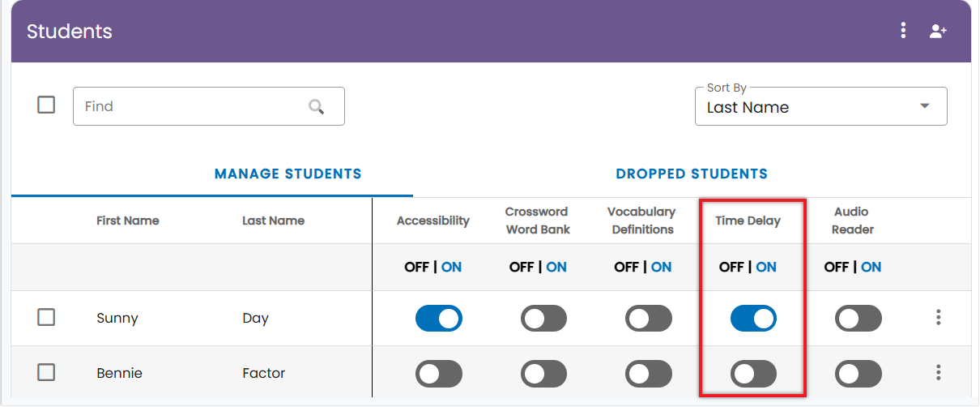Switch to the Dropped Students tab
The height and width of the screenshot is (407, 980).
(692, 174)
